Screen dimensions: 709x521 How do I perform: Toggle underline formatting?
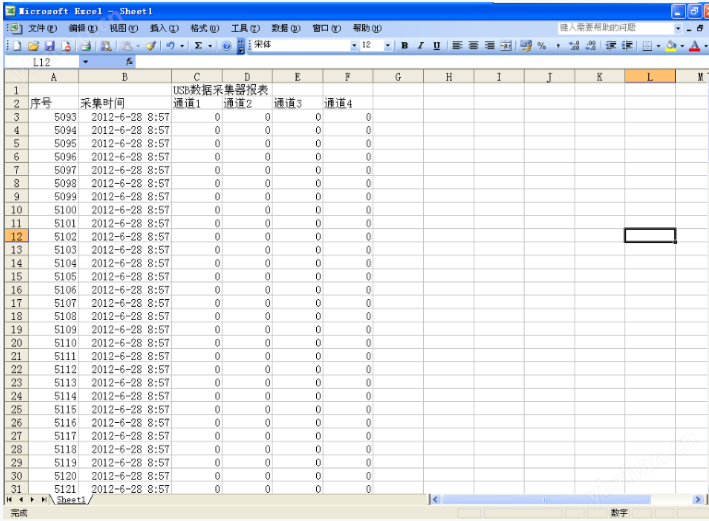coord(436,46)
